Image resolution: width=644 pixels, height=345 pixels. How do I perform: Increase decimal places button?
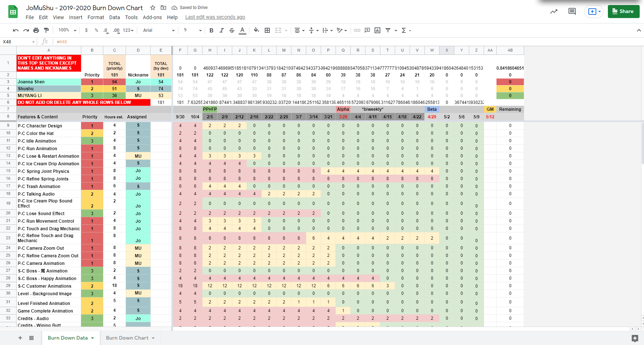116,30
